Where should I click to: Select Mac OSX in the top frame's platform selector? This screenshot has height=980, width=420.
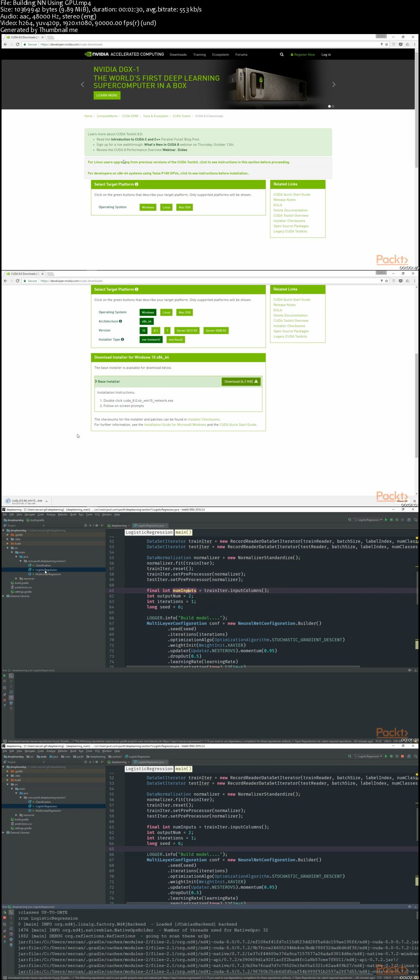185,207
